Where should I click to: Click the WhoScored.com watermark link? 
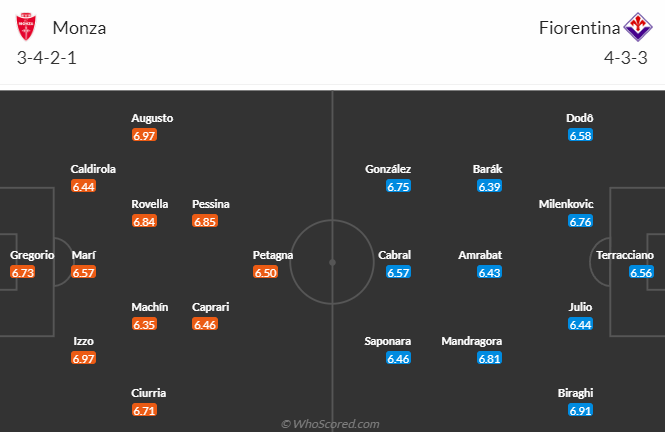(330, 424)
